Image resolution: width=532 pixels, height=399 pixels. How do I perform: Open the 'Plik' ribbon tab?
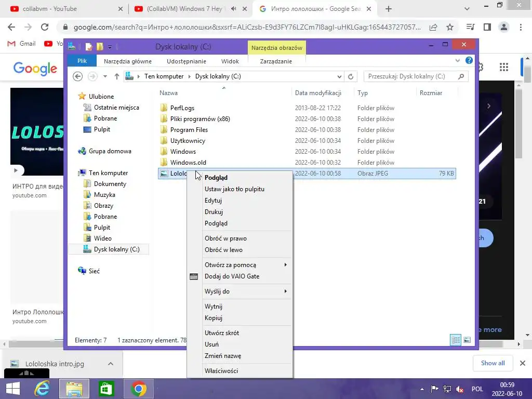point(82,61)
